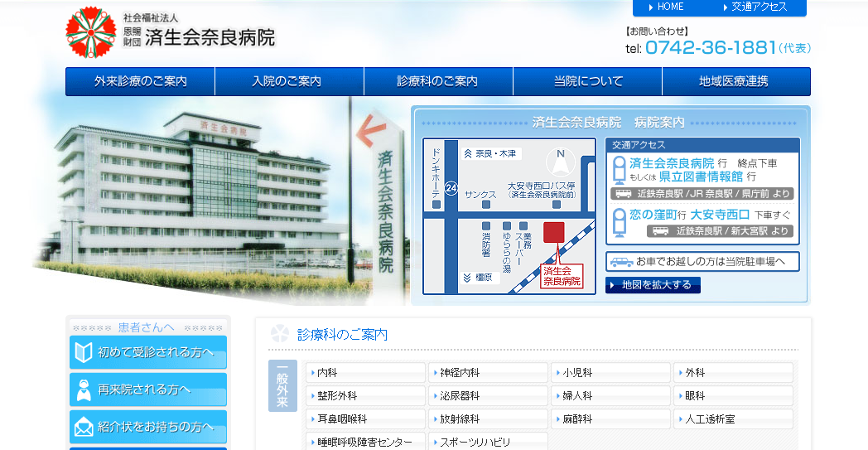Click the car icon in parking notice
Image resolution: width=868 pixels, height=450 pixels.
(x=622, y=262)
